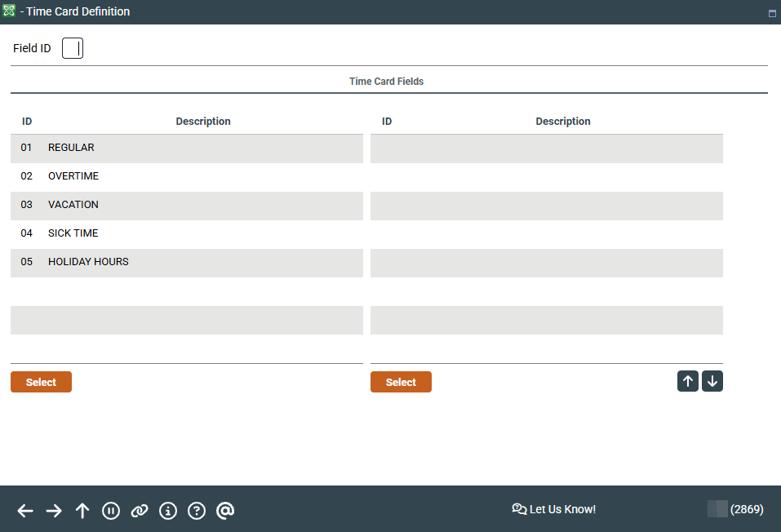Click the Field ID input box
This screenshot has height=532, width=781.
pos(73,49)
